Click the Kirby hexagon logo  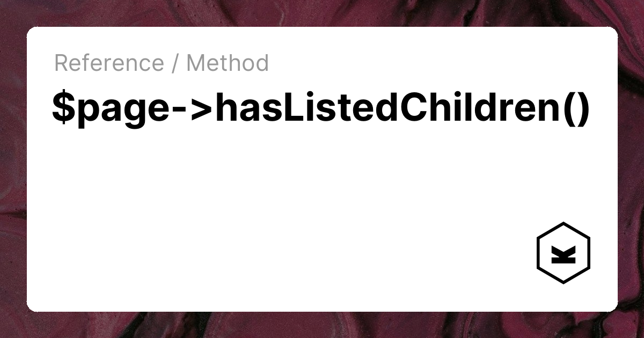pyautogui.click(x=563, y=253)
